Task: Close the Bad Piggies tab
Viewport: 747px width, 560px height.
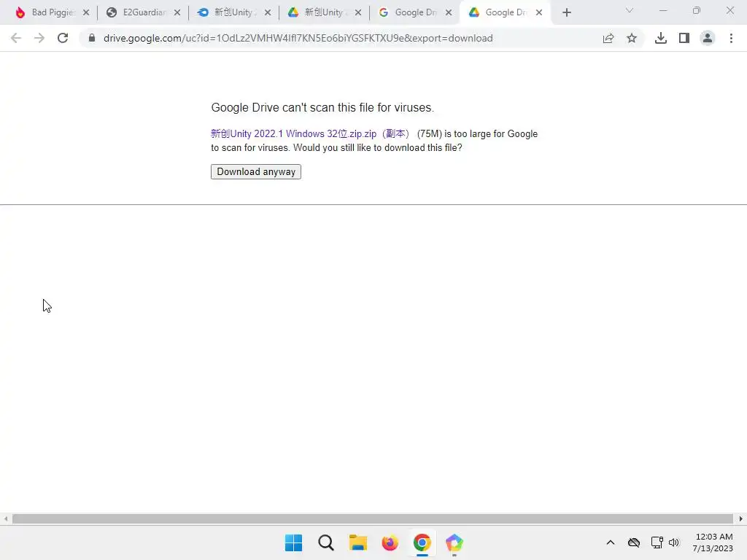Action: click(x=86, y=12)
